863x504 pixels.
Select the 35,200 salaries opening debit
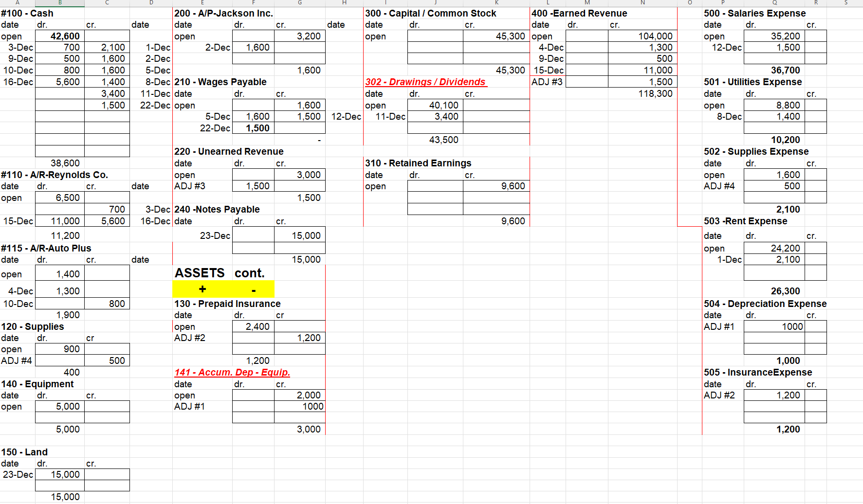(774, 36)
